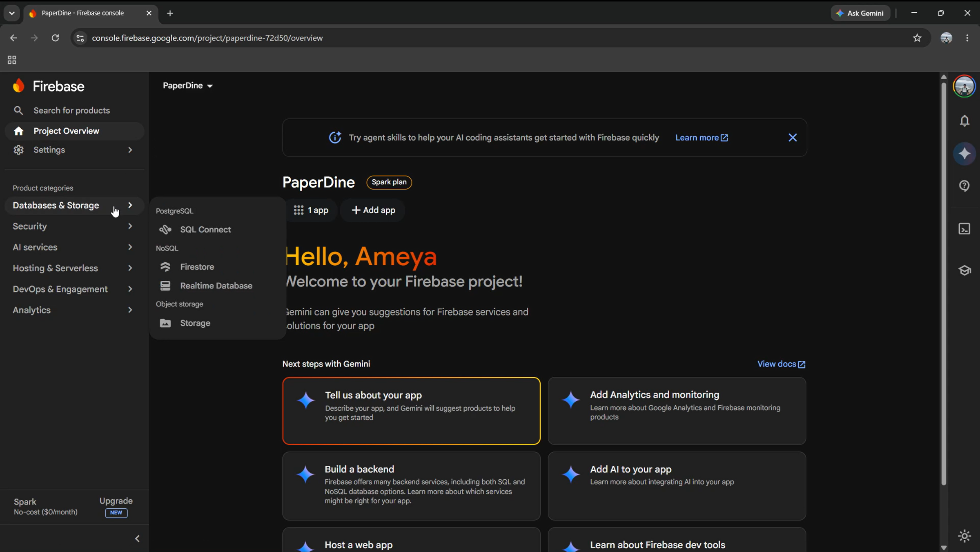980x552 pixels.
Task: Click the Spark plan badge
Action: [389, 182]
